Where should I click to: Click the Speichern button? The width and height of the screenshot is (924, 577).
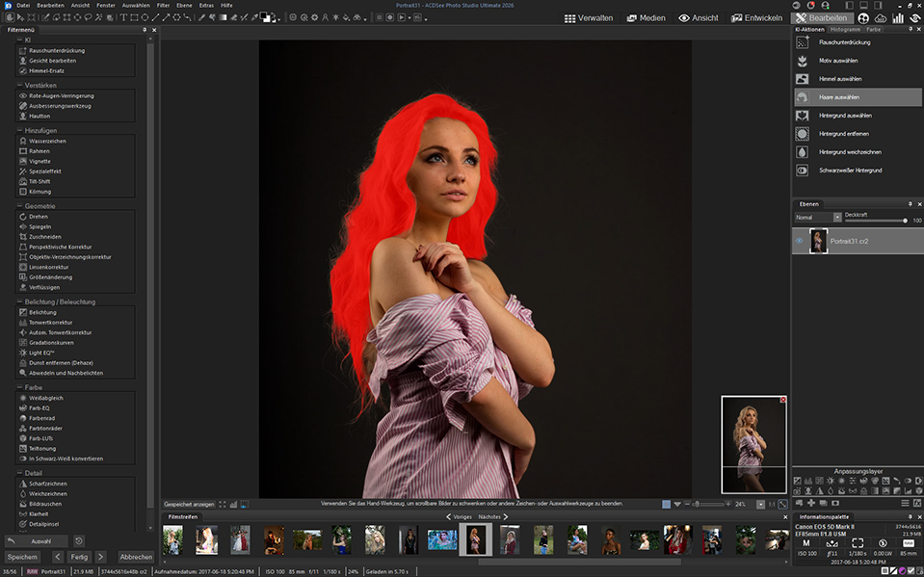(22, 557)
